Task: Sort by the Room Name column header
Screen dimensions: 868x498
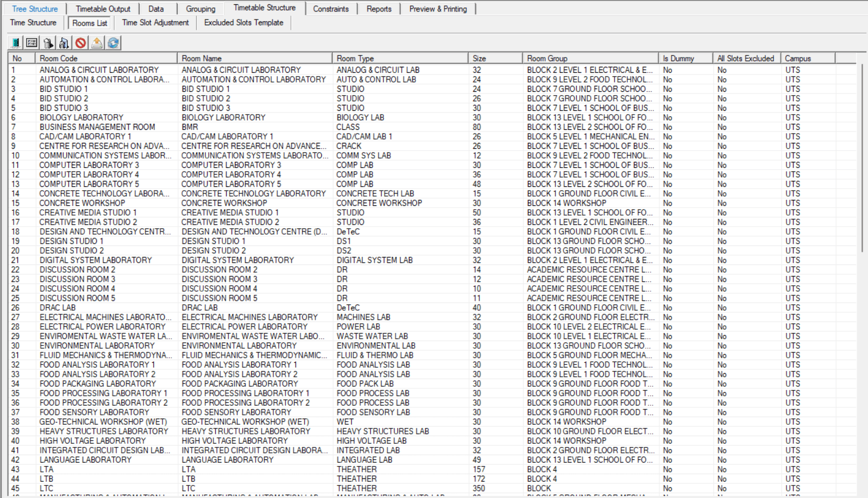Action: click(x=254, y=58)
